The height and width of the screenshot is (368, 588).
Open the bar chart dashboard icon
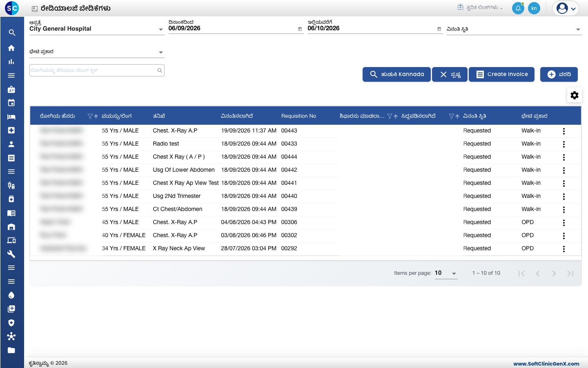[11, 62]
